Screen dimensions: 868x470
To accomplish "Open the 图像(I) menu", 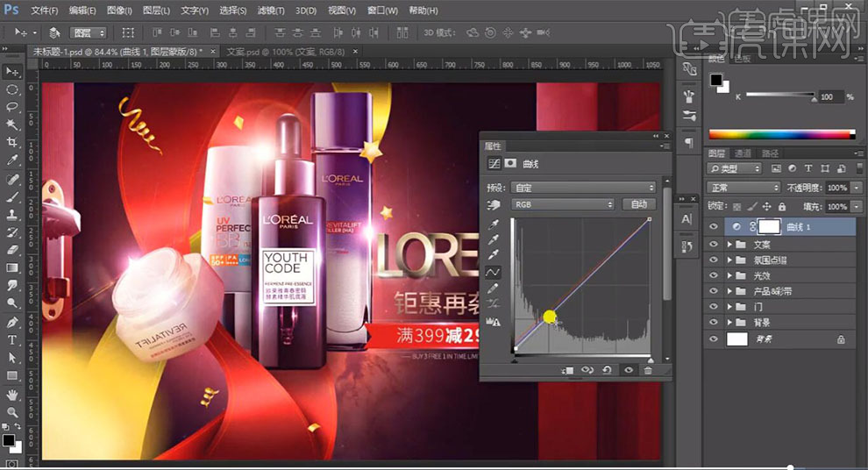I will pos(119,11).
